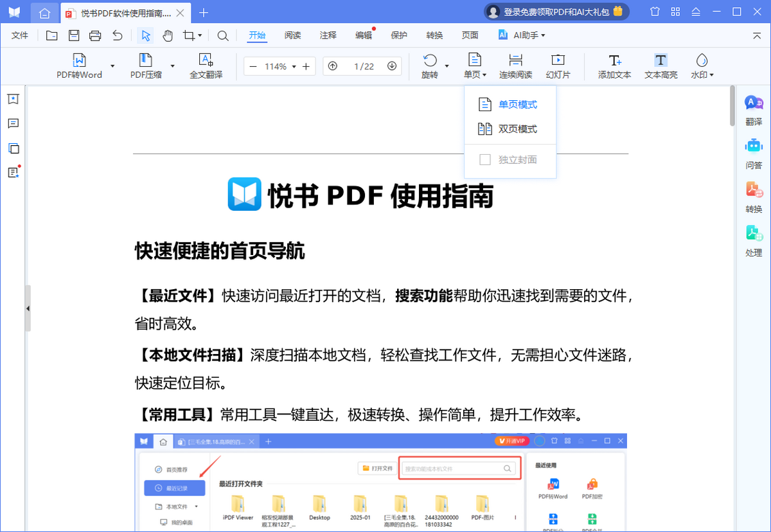The width and height of the screenshot is (771, 532).
Task: Open the 114% zoom level dropdown
Action: coord(294,67)
